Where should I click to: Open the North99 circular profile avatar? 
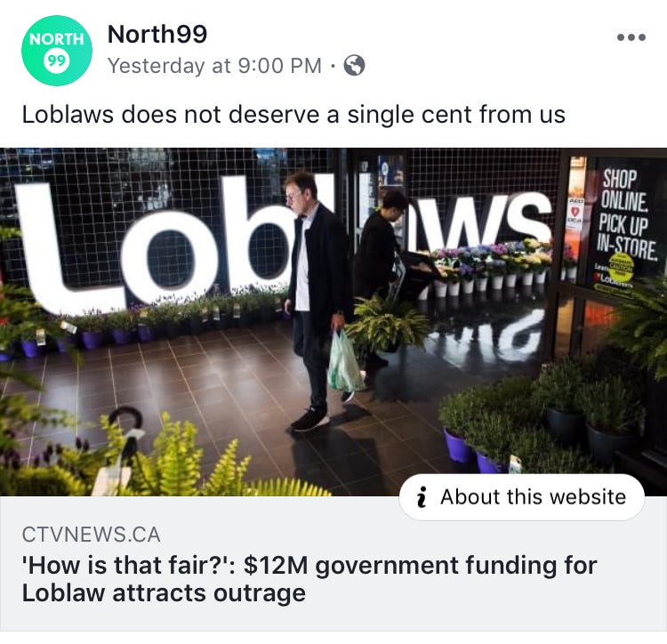click(x=57, y=51)
